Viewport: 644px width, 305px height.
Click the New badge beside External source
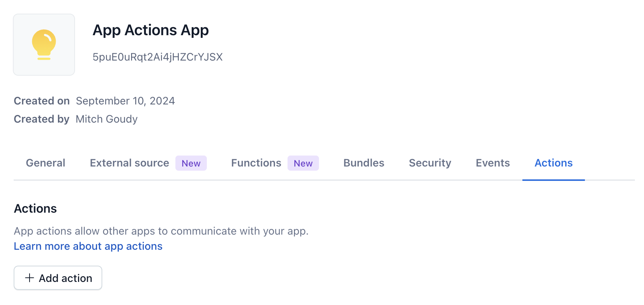191,163
